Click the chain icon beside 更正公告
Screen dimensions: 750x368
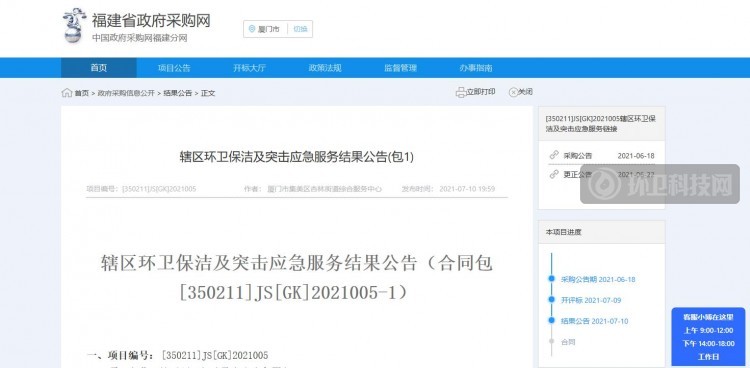[x=554, y=174]
